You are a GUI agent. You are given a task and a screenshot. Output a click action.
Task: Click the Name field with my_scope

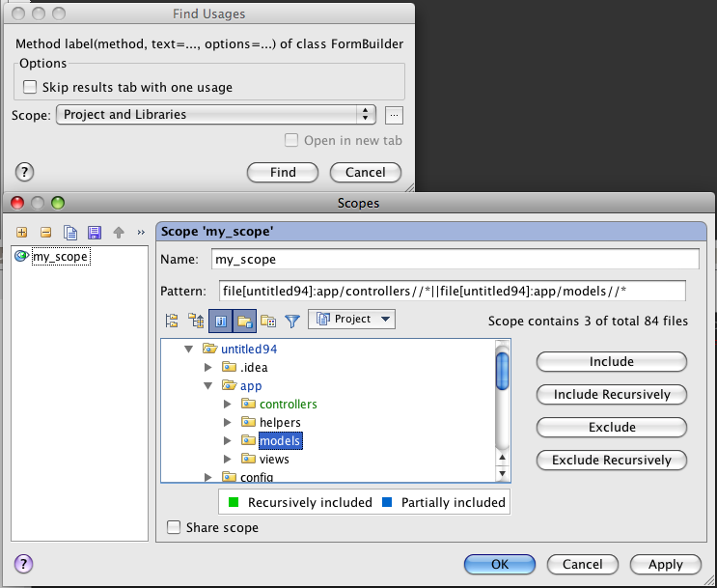point(455,259)
